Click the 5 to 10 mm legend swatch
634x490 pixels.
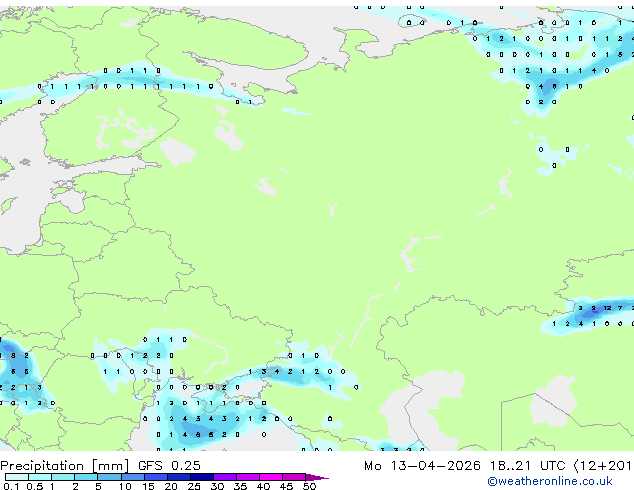tap(109, 477)
